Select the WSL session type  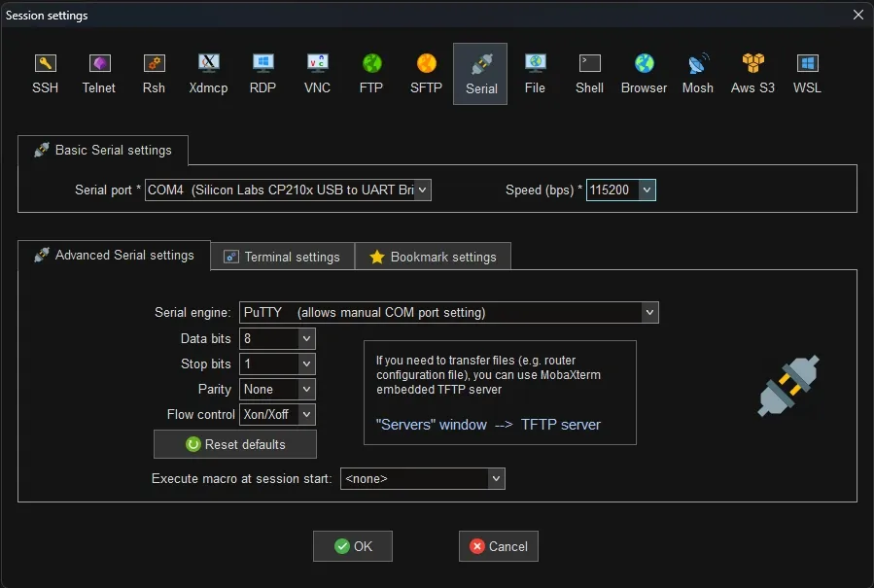click(x=806, y=73)
